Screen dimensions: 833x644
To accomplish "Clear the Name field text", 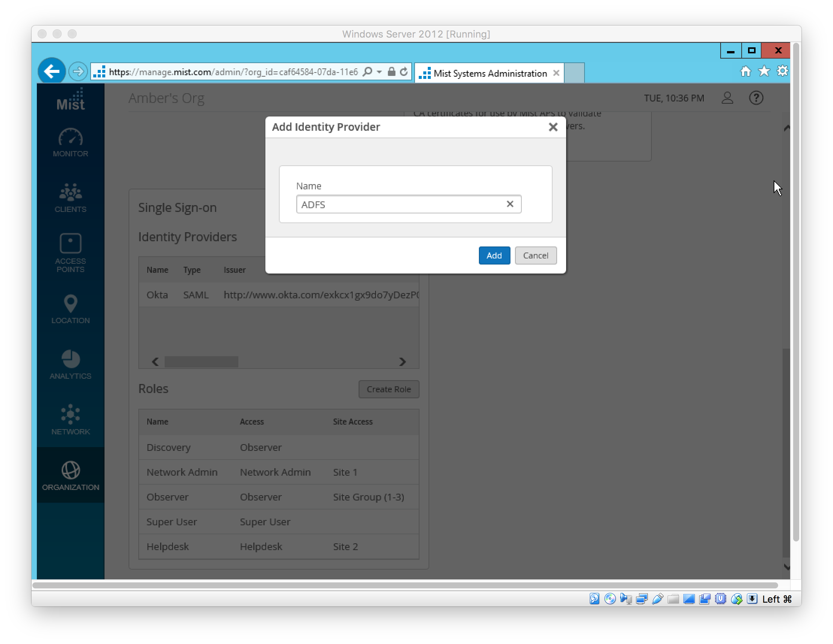I will point(510,204).
